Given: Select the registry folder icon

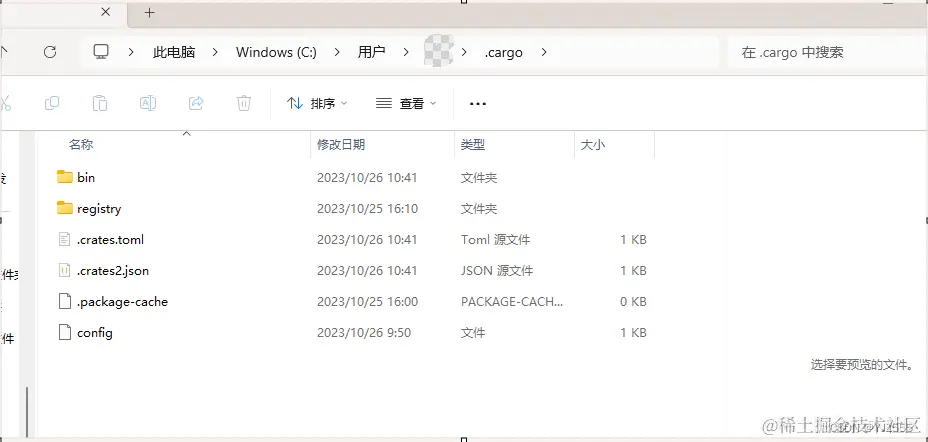Looking at the screenshot, I should tap(65, 208).
